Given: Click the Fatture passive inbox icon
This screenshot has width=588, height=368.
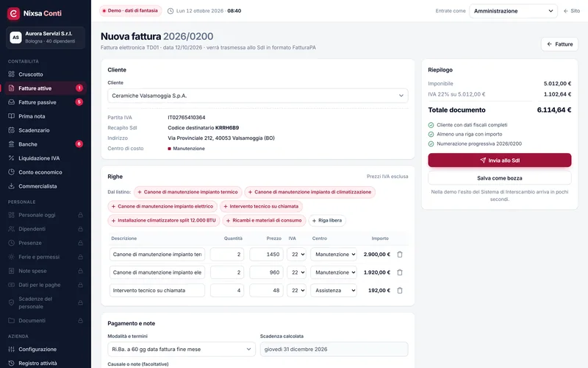Looking at the screenshot, I should coord(11,102).
